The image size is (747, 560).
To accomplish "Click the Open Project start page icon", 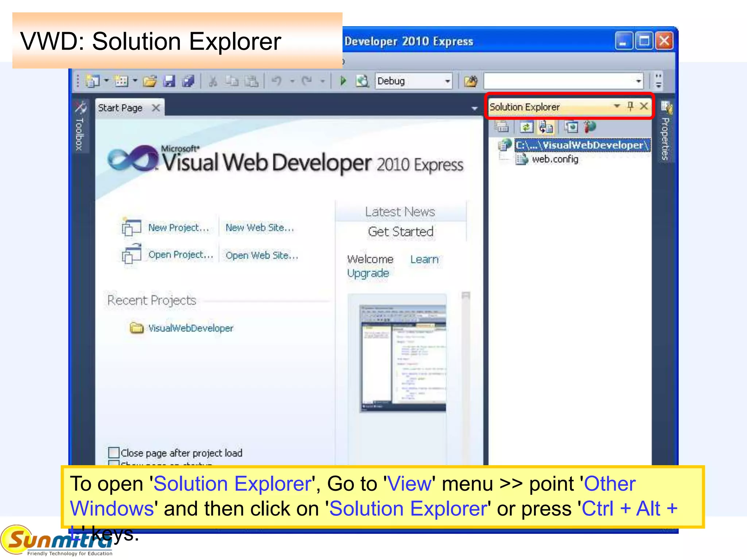I will coord(131,253).
